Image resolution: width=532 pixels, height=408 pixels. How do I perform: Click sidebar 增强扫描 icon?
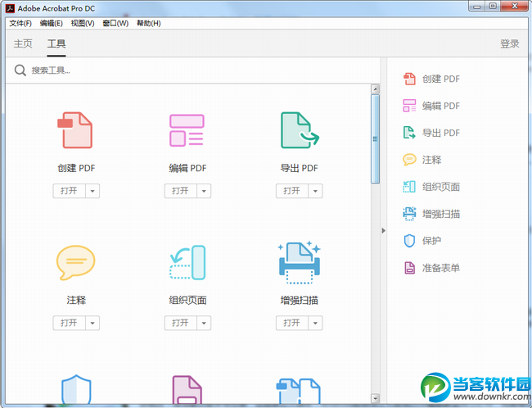[x=409, y=214]
